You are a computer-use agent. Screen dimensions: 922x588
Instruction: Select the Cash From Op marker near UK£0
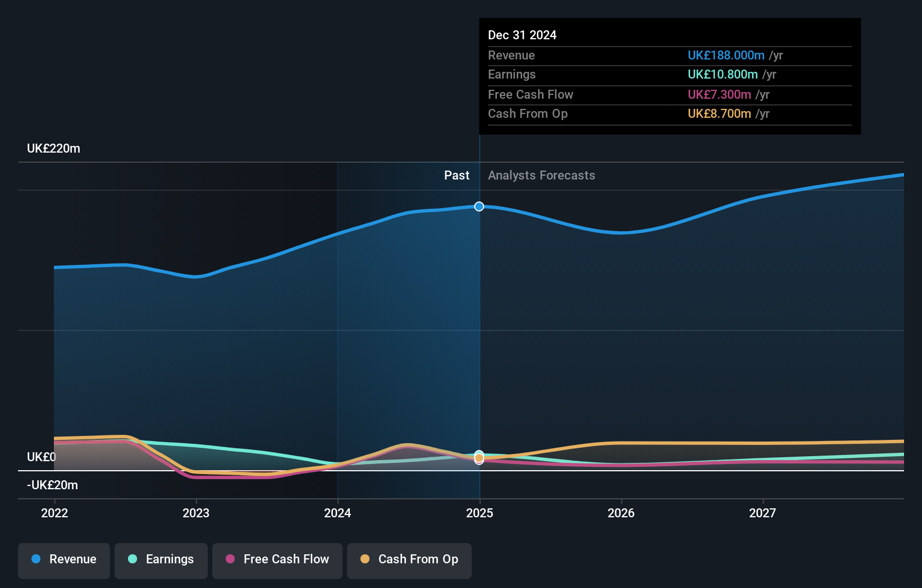coord(479,459)
